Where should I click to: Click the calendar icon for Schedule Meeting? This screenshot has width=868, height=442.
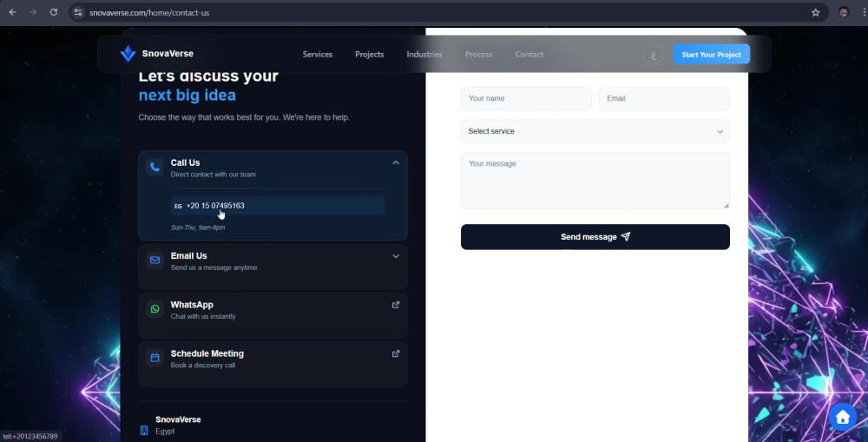pyautogui.click(x=155, y=358)
